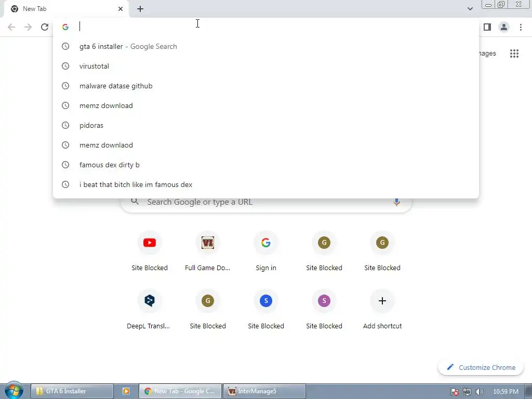Open first-row fourth Site Blocked G shortcut
This screenshot has width=532, height=399.
[x=324, y=251]
